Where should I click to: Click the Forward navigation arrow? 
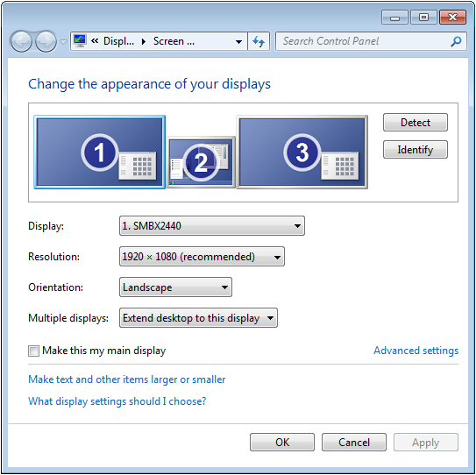pos(46,41)
